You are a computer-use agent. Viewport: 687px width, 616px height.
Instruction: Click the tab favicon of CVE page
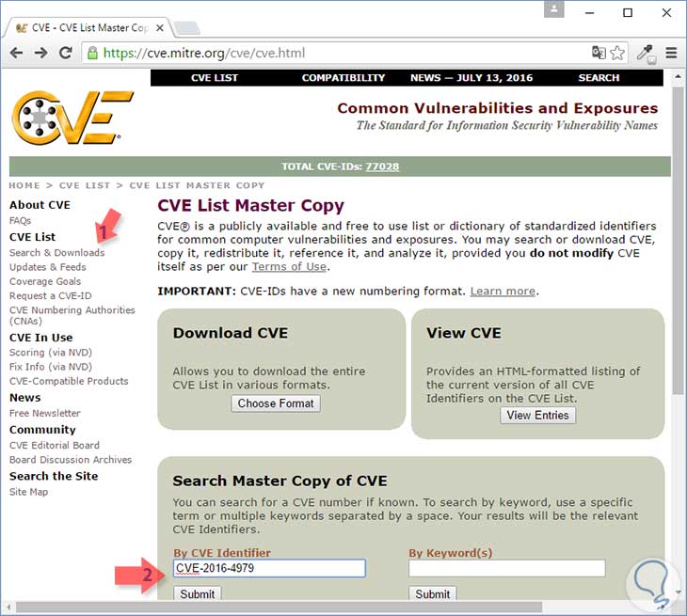pos(22,28)
